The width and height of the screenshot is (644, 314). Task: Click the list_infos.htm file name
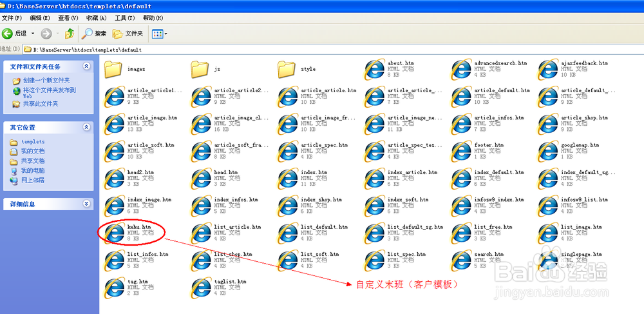pos(148,255)
